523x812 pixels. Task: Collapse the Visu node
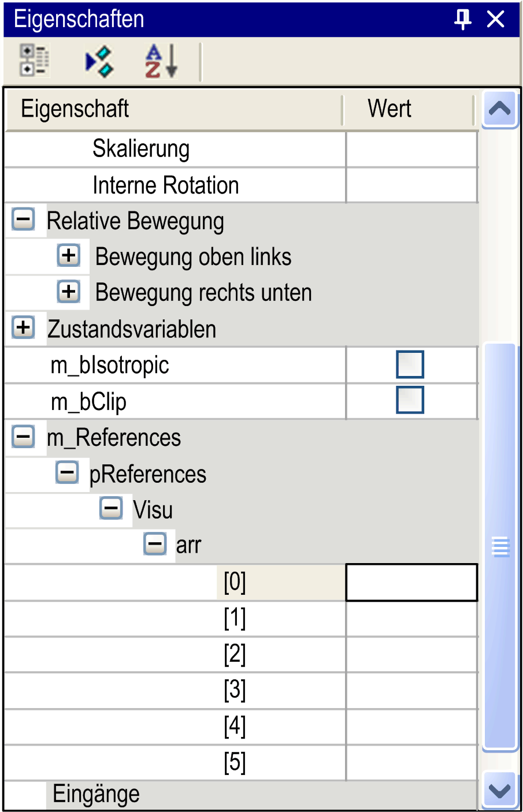tap(111, 508)
